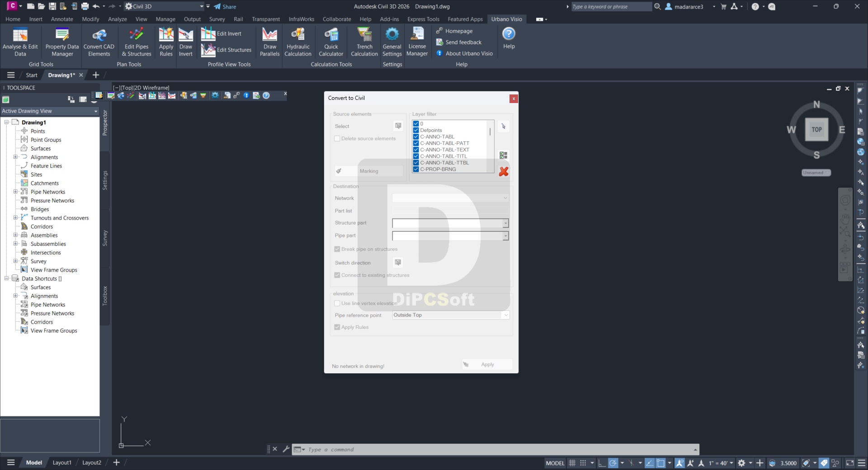
Task: Toggle polar tracking in status bar
Action: pos(613,463)
